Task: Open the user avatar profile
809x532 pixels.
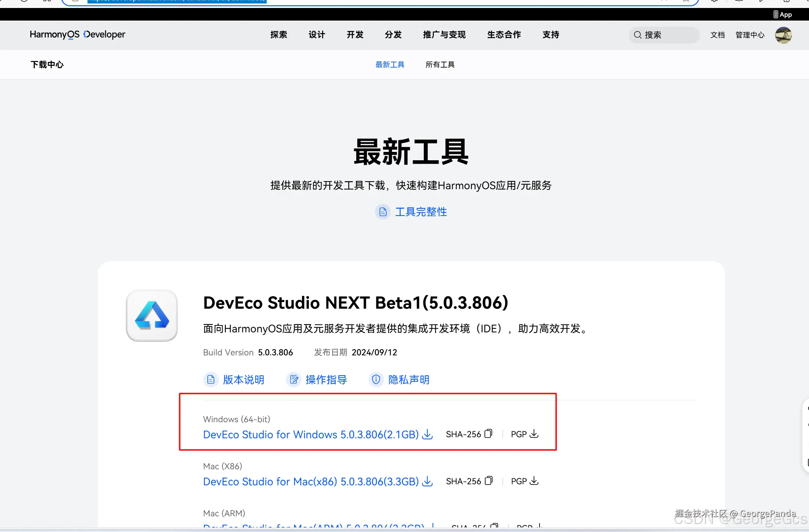Action: (783, 35)
